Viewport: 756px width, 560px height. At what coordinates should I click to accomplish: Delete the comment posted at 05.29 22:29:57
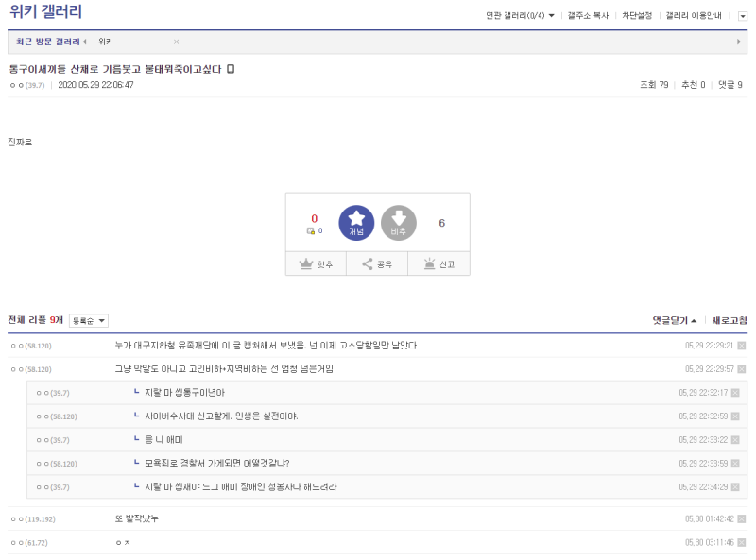click(742, 369)
